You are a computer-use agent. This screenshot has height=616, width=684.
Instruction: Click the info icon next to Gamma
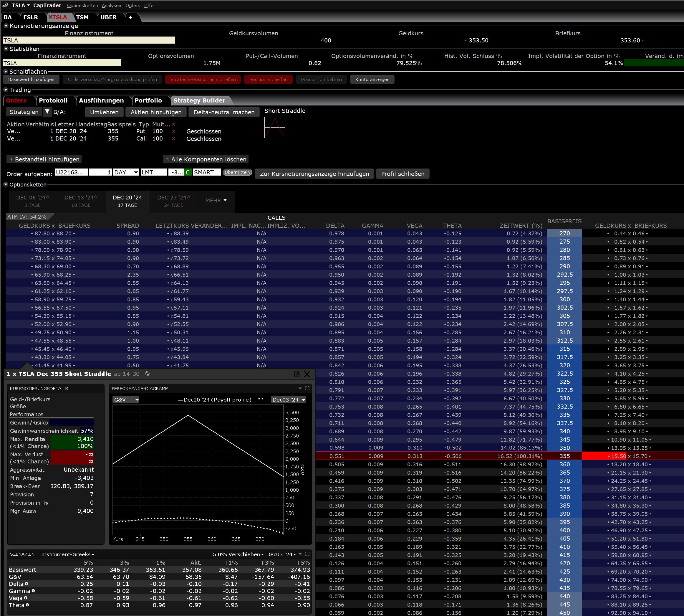pyautogui.click(x=33, y=591)
